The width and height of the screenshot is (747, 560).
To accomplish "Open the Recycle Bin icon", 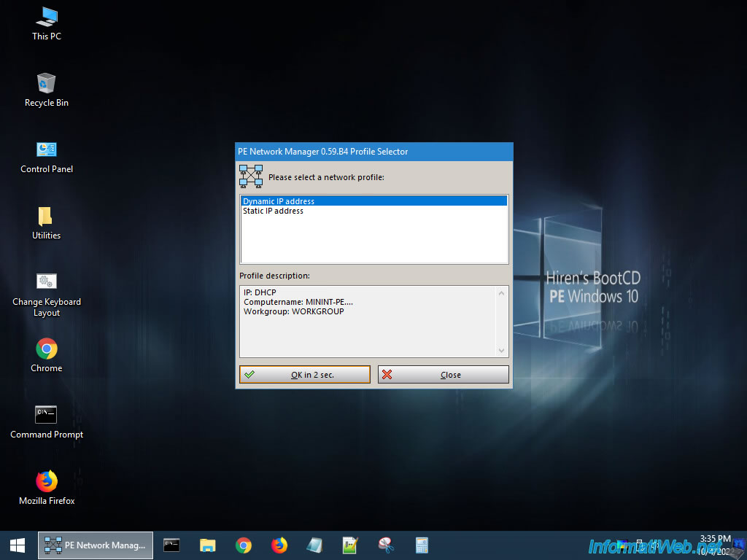I will 46,90.
